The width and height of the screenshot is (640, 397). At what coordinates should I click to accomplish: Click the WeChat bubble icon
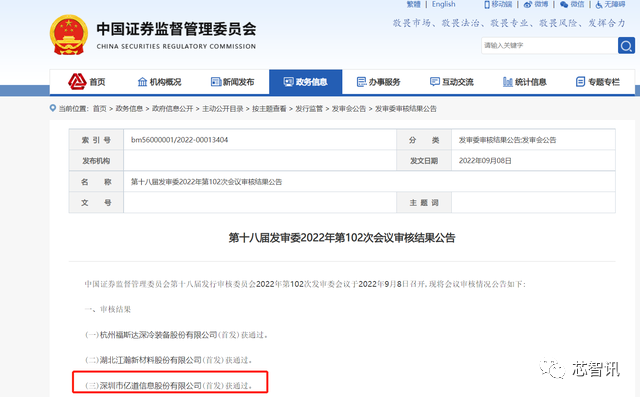coord(564,4)
